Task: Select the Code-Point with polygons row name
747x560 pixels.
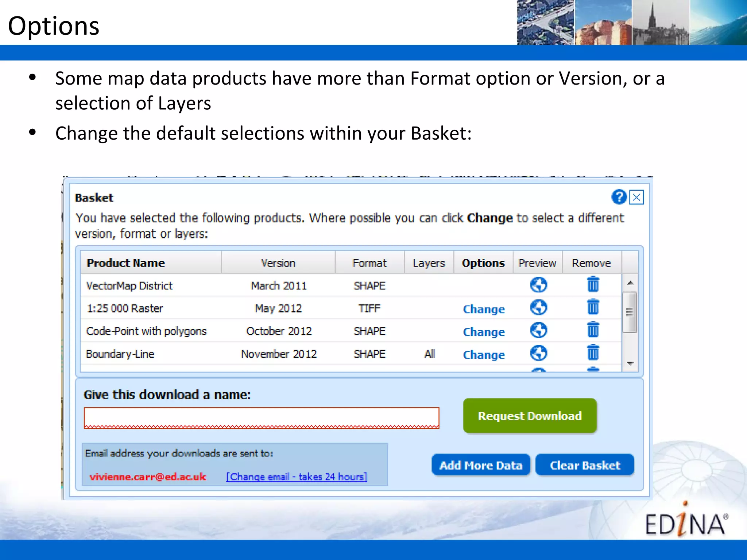Action: click(146, 331)
